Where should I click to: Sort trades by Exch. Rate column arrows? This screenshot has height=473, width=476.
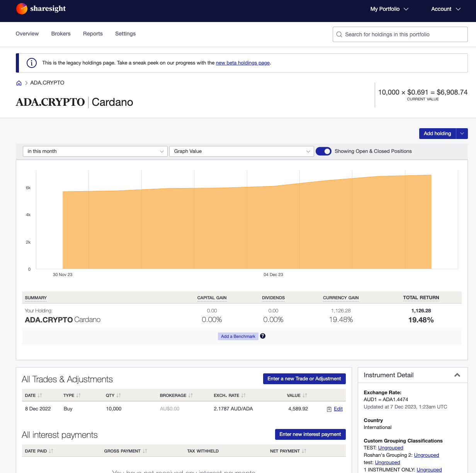(243, 395)
